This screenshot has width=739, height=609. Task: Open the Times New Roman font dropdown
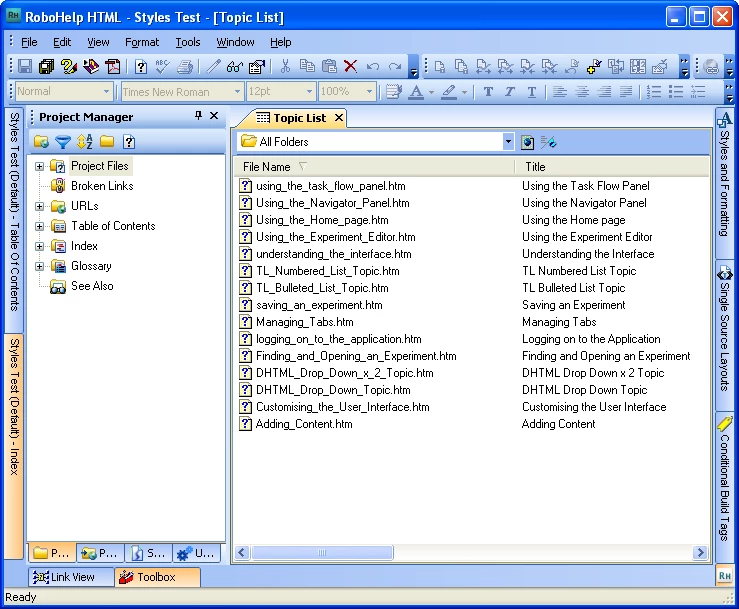tap(237, 91)
